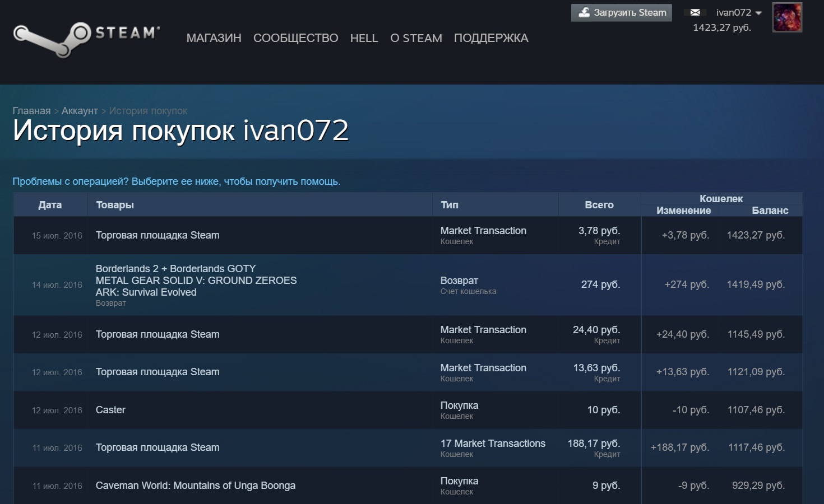Click the 188,17 руб. total amount
Viewport: 824px width, 504px height.
(594, 444)
